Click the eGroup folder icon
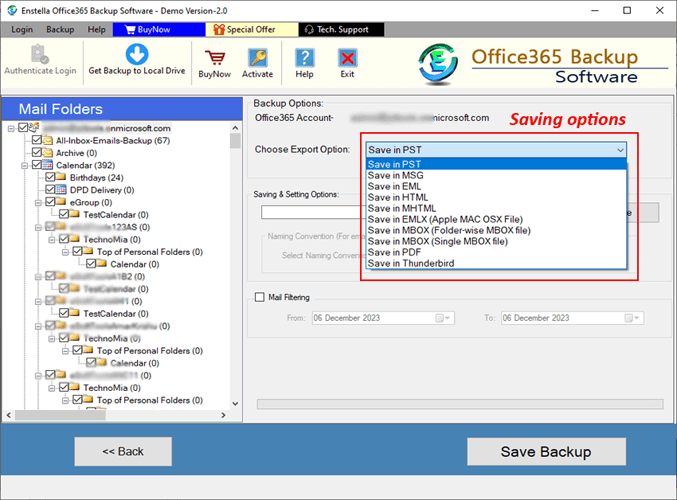The height and width of the screenshot is (500, 677). click(x=61, y=202)
